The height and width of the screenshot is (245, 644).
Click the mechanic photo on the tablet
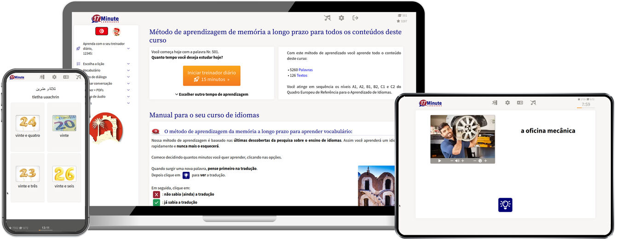pyautogui.click(x=463, y=136)
